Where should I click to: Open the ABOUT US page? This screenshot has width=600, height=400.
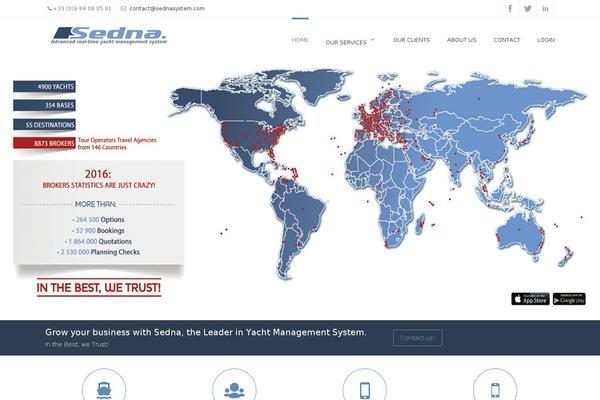pos(461,40)
